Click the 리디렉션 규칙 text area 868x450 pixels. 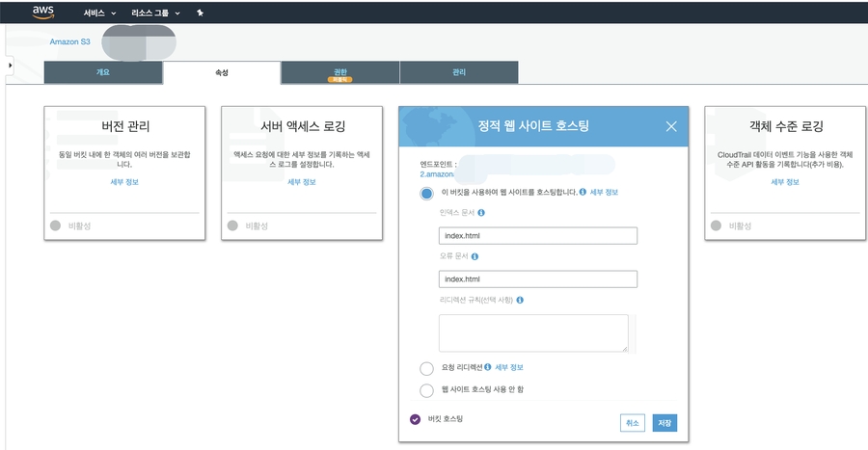532,332
